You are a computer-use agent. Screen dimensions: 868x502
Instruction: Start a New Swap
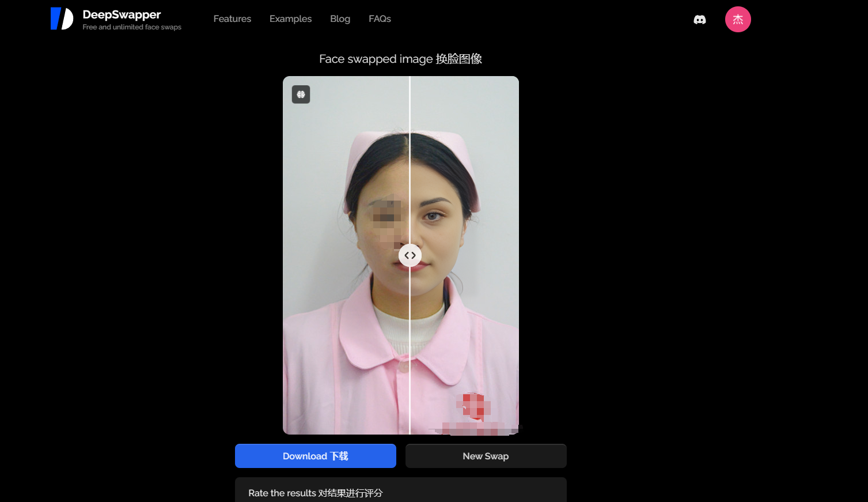click(x=486, y=456)
